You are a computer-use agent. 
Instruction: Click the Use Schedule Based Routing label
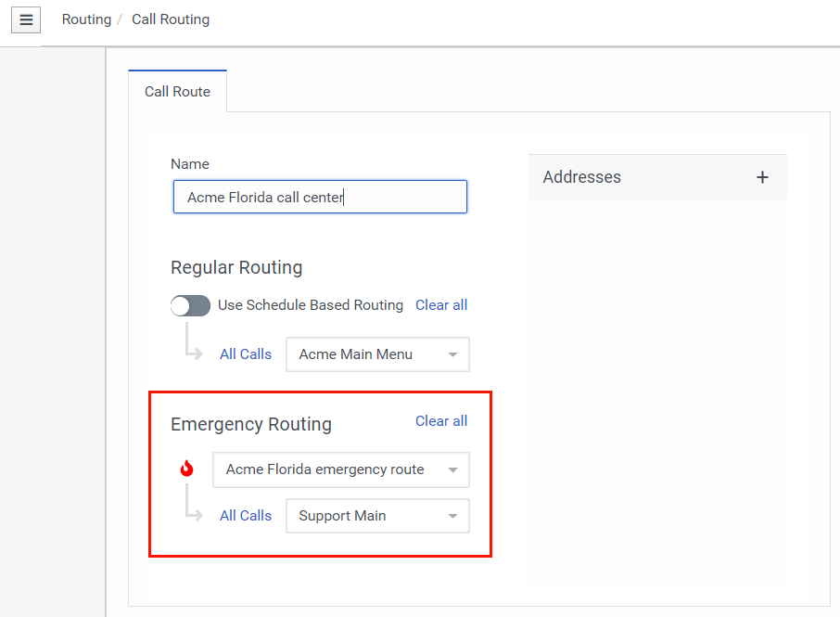click(x=311, y=305)
